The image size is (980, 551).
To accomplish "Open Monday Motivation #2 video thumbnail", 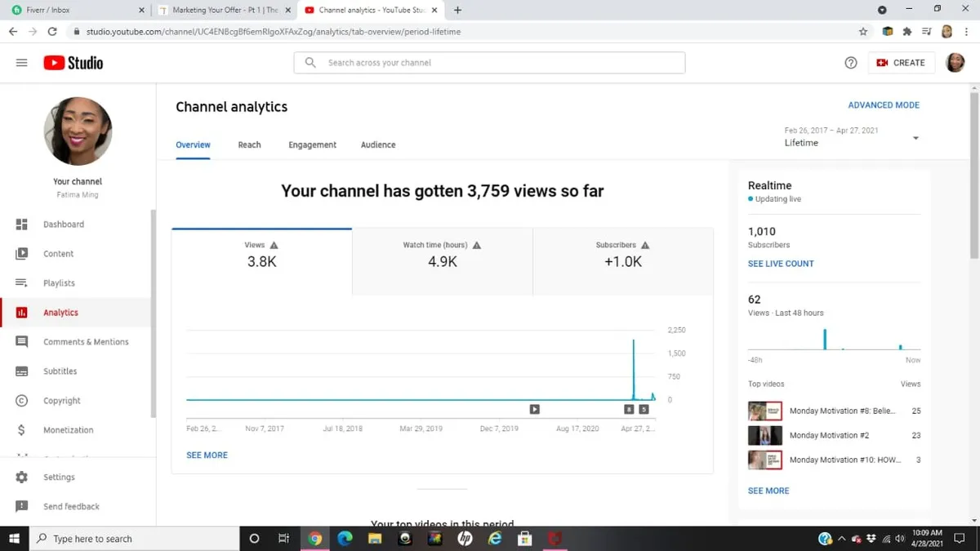I will [x=764, y=435].
